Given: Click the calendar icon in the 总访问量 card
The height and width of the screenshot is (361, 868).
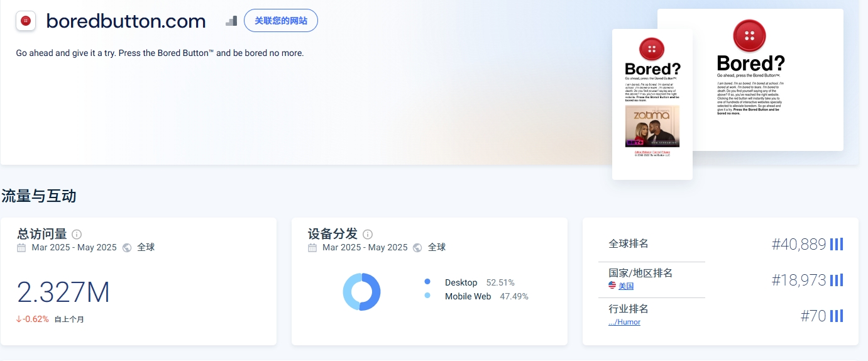Looking at the screenshot, I should (x=22, y=247).
